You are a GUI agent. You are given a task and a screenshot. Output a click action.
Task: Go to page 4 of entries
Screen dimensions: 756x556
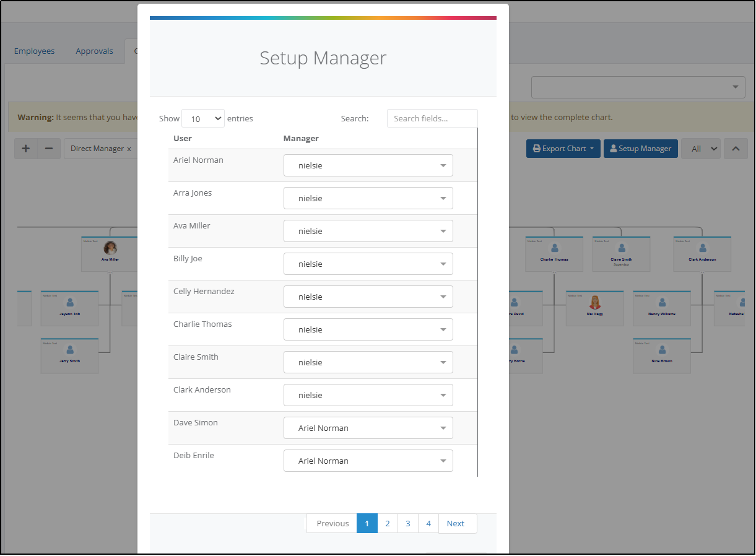tap(428, 523)
